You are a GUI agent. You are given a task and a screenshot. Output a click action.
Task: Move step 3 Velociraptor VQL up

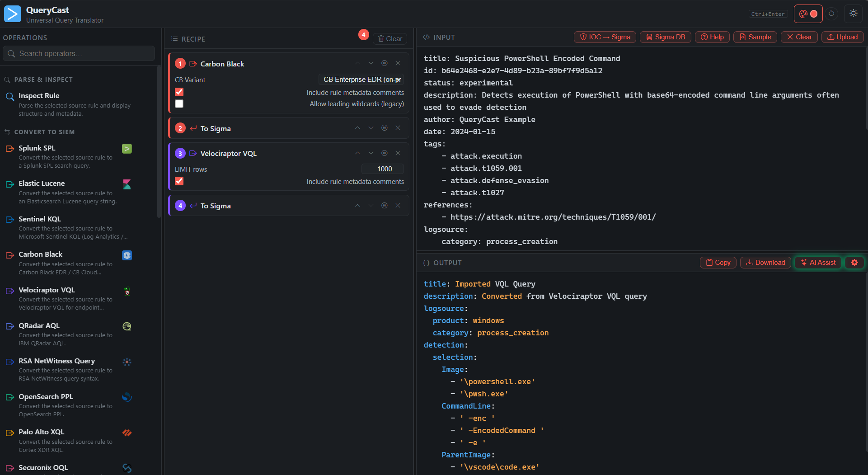coord(357,153)
